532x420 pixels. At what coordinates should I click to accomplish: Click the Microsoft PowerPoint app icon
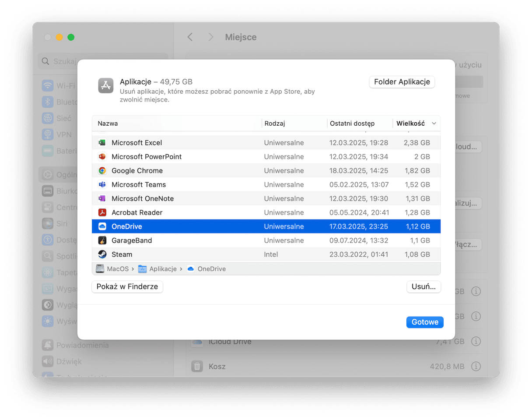click(102, 157)
